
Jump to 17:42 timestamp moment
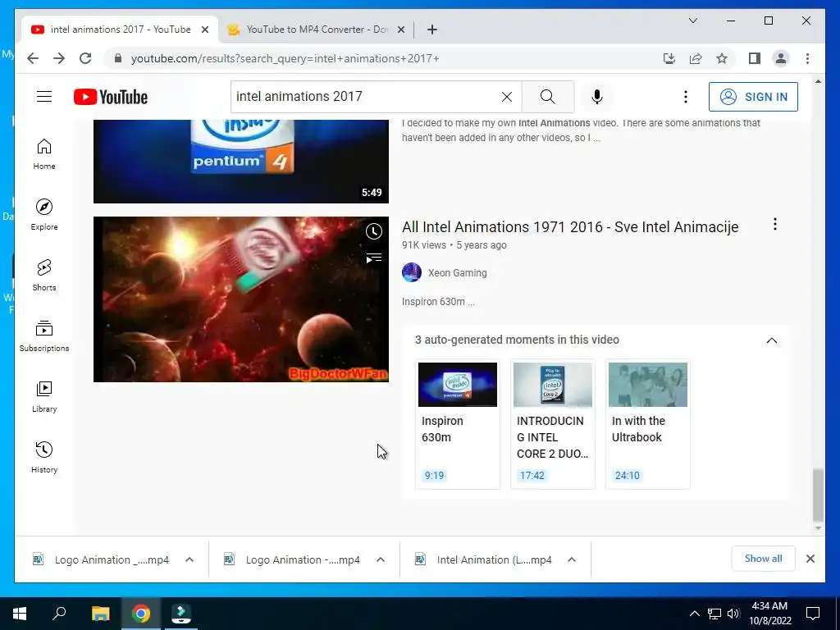tap(532, 476)
